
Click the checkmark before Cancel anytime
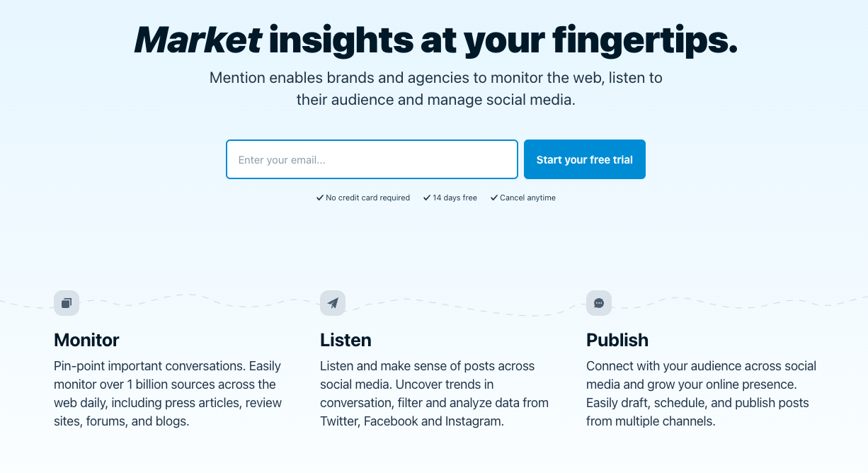(x=494, y=198)
